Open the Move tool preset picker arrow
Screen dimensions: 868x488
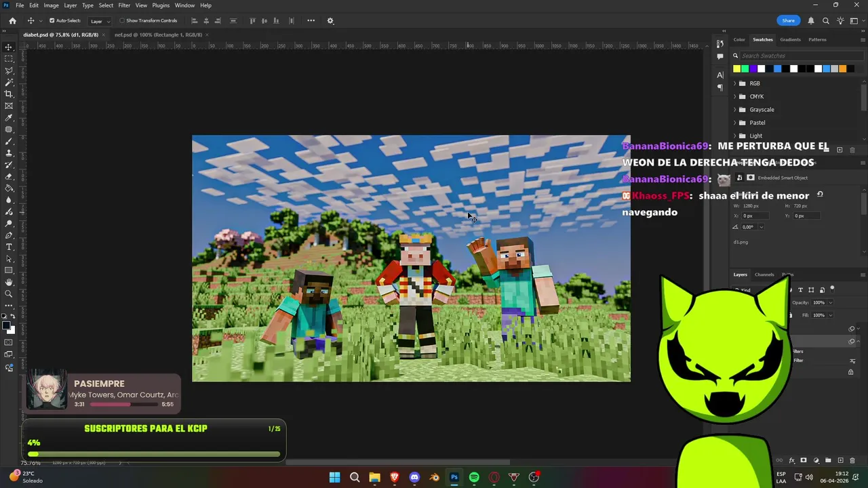41,21
